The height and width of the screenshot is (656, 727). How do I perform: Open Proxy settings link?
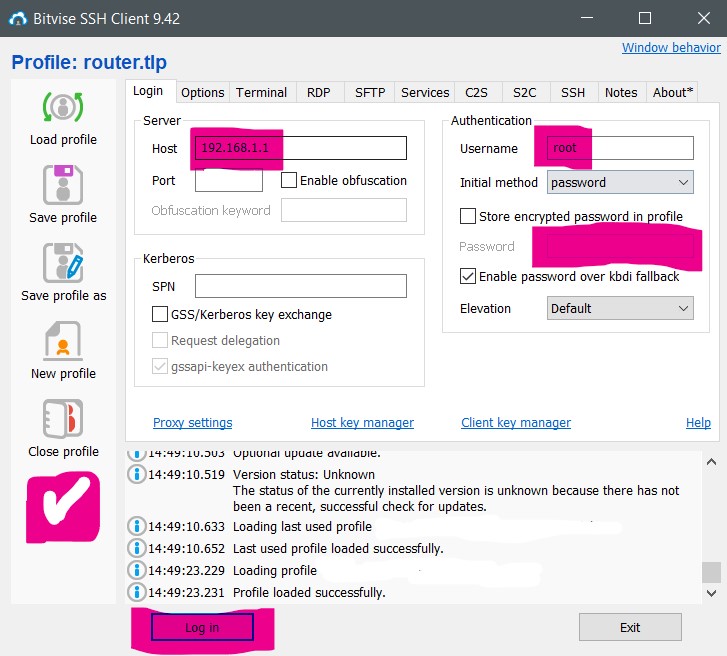click(x=192, y=422)
